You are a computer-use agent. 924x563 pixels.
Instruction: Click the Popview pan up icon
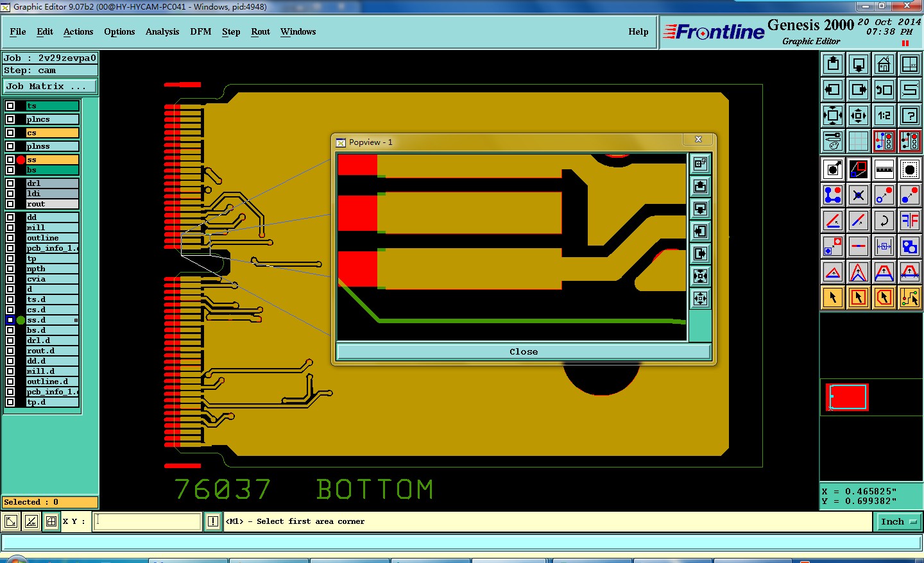700,187
